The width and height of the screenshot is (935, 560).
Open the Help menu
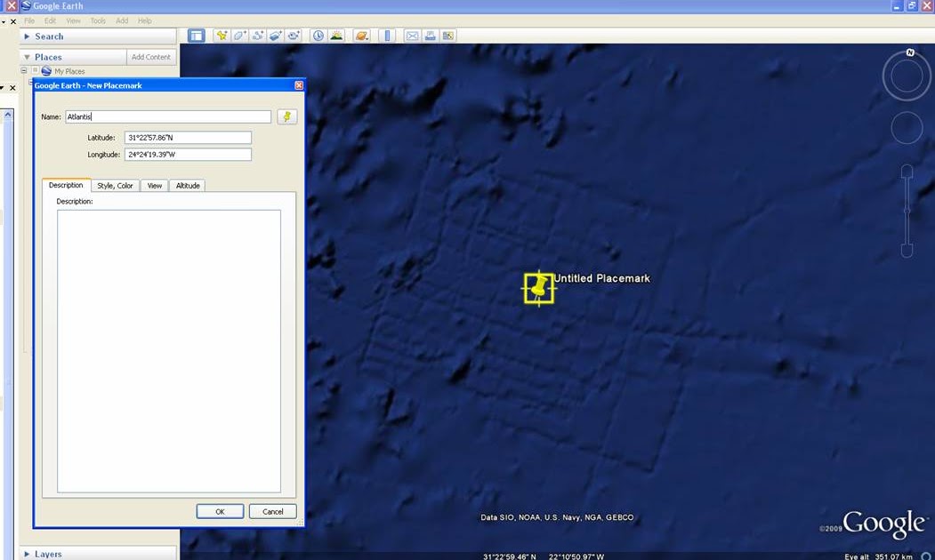point(145,20)
